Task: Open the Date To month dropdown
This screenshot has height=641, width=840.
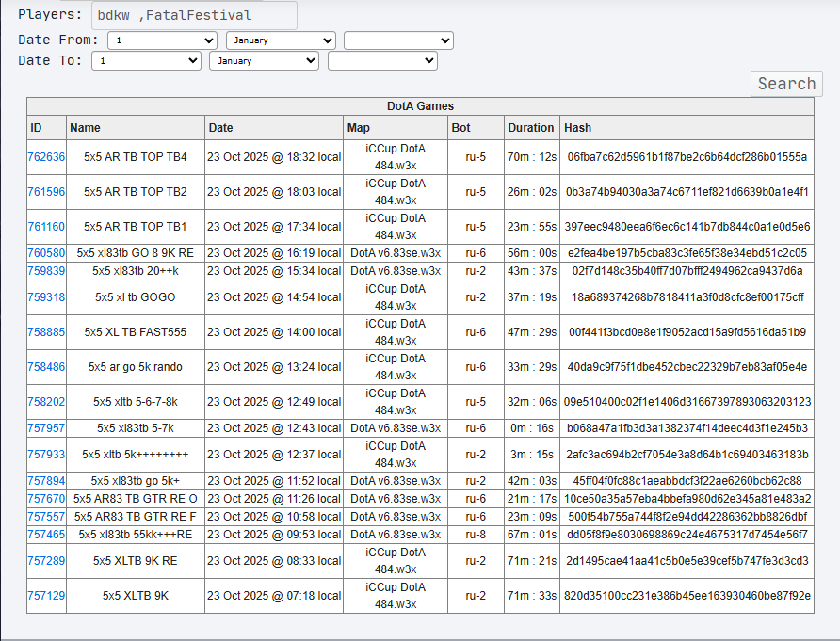Action: tap(264, 60)
